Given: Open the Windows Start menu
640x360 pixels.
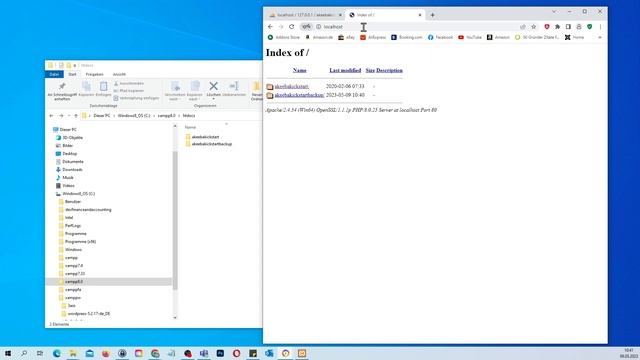Looking at the screenshot, I should pyautogui.click(x=8, y=353).
